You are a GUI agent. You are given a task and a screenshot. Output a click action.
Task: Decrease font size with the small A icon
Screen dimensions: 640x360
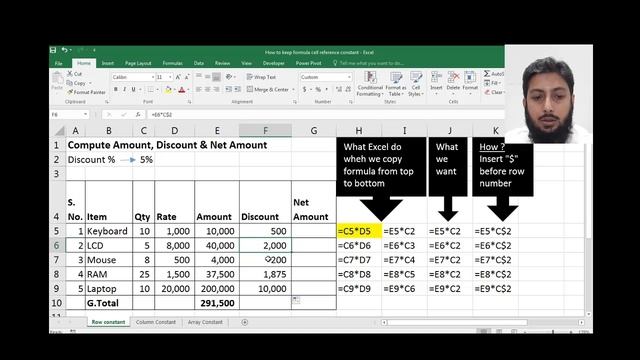(187, 77)
